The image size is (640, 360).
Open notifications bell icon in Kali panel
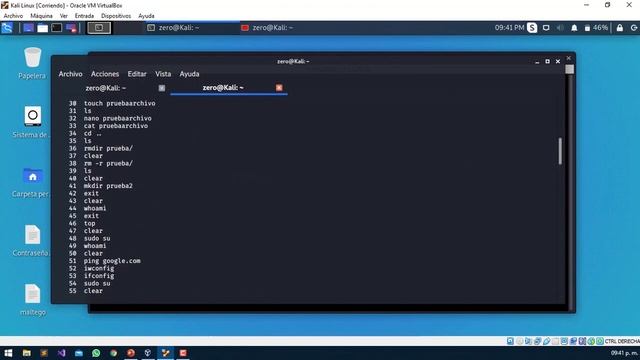(574, 28)
